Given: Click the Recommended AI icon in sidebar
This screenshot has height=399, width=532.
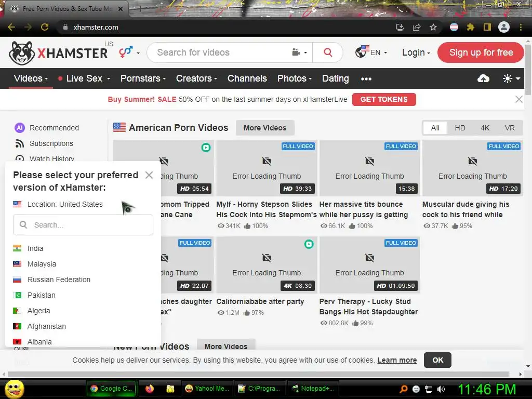Looking at the screenshot, I should coord(20,128).
